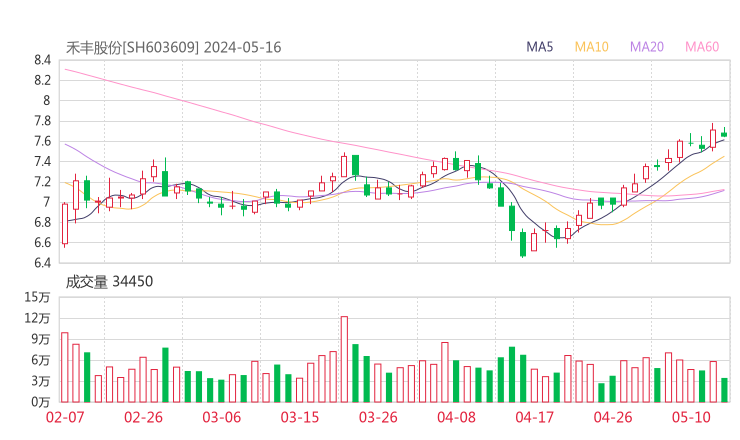Click the 6万 volume axis label
The height and width of the screenshot is (440, 740).
41,360
